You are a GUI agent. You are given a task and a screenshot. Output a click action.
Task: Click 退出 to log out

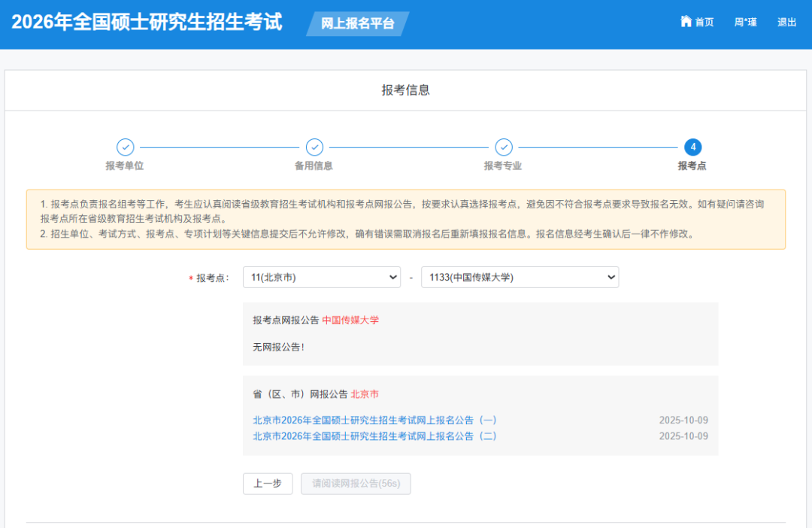(x=786, y=22)
